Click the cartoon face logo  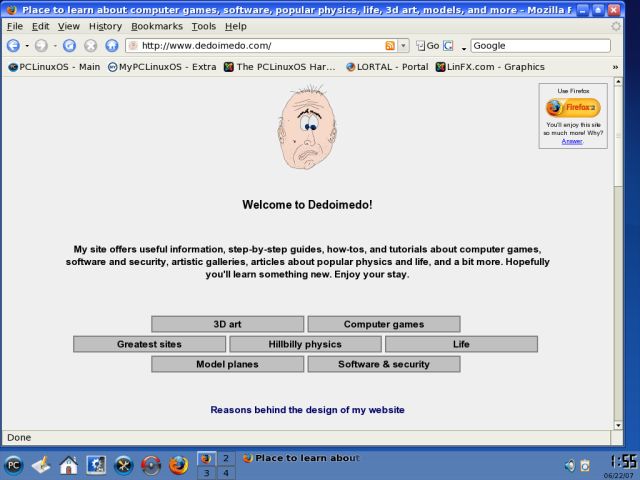[307, 127]
